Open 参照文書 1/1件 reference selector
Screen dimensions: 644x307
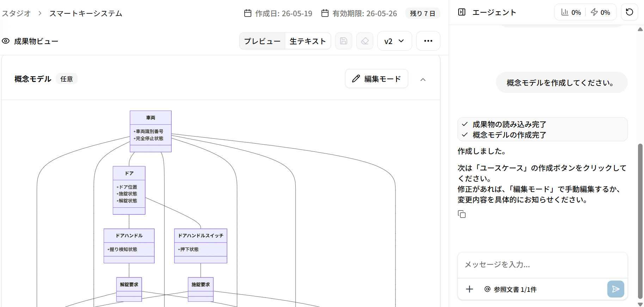tap(510, 289)
